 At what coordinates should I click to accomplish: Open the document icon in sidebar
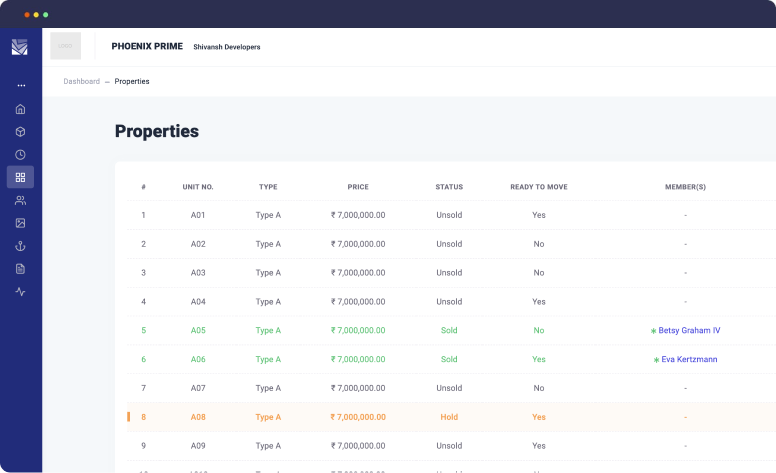(20, 269)
